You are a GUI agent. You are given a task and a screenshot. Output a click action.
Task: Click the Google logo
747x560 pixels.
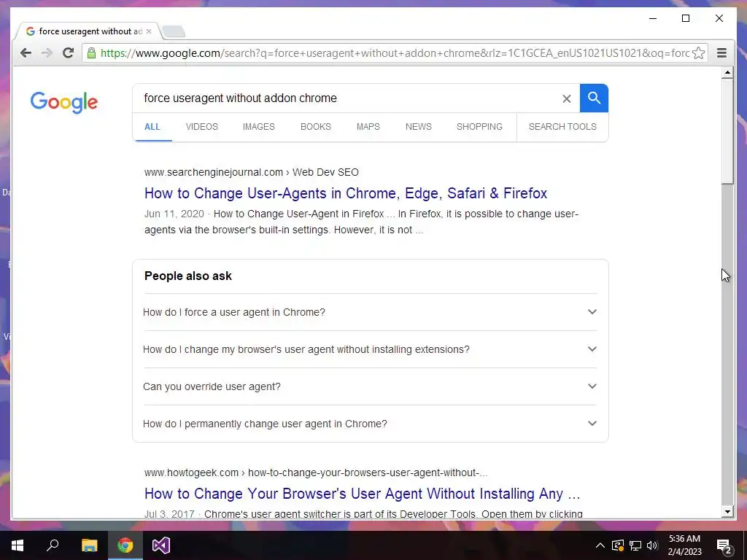coord(64,102)
